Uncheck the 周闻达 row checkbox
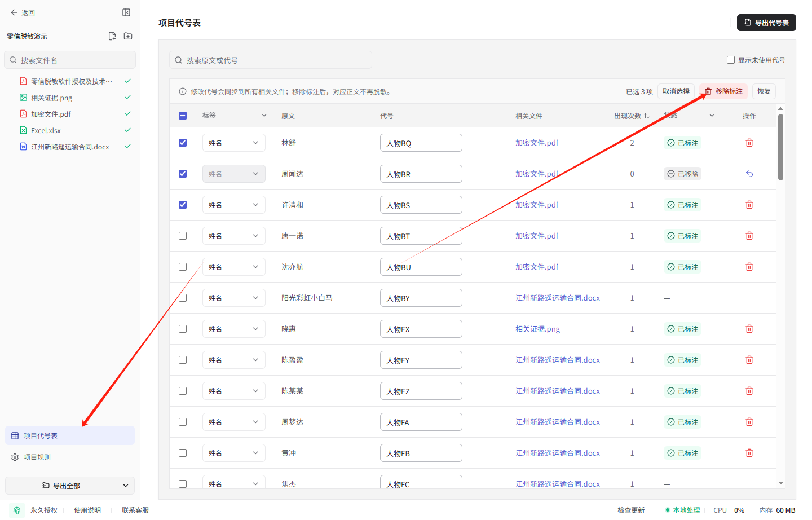 coord(183,174)
